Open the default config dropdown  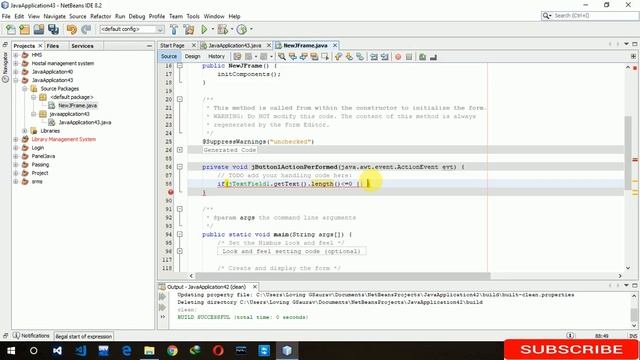click(132, 29)
